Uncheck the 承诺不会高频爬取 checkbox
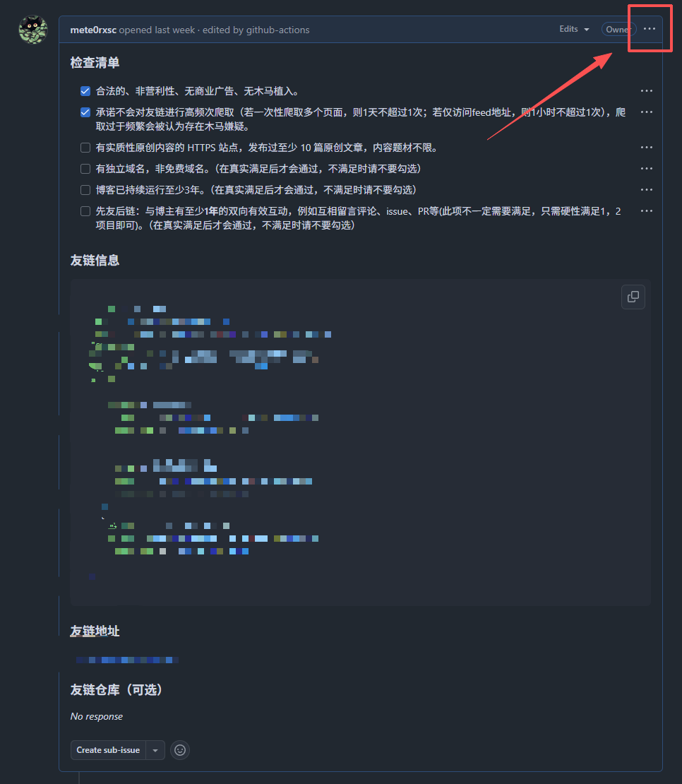Screen dimensions: 682x784 tap(85, 112)
